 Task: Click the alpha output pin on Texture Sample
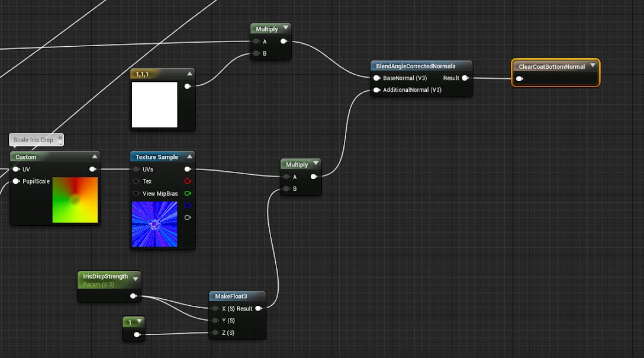click(188, 218)
